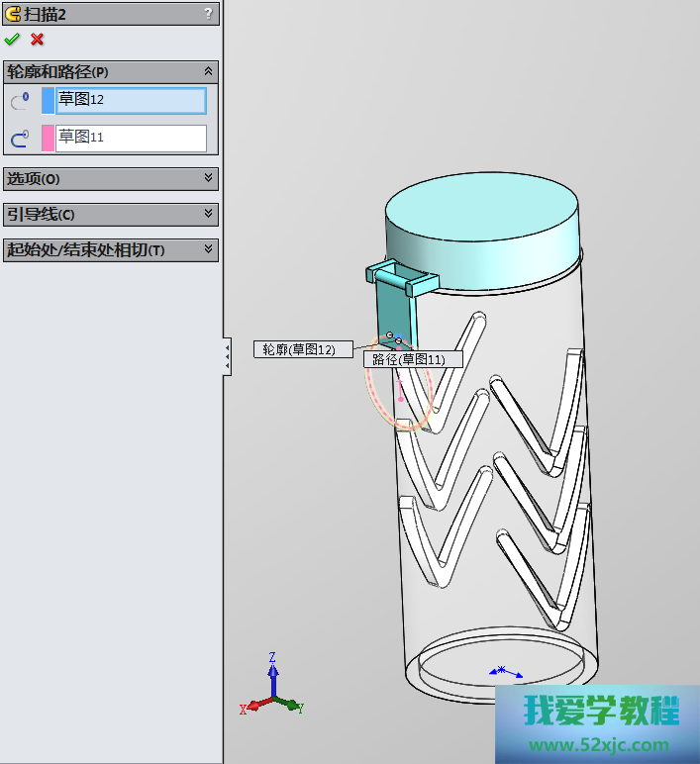
Task: Click the panel splitter collapse handle
Action: [227, 356]
